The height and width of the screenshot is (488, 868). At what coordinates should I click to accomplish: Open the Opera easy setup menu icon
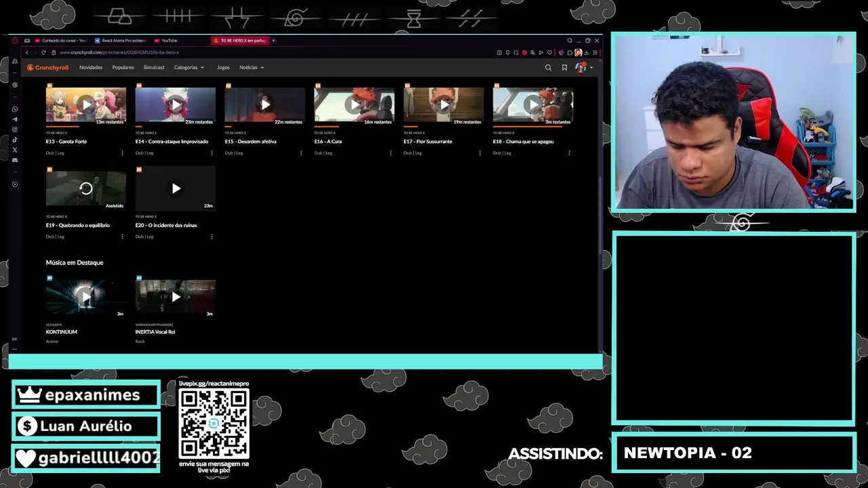tap(595, 52)
